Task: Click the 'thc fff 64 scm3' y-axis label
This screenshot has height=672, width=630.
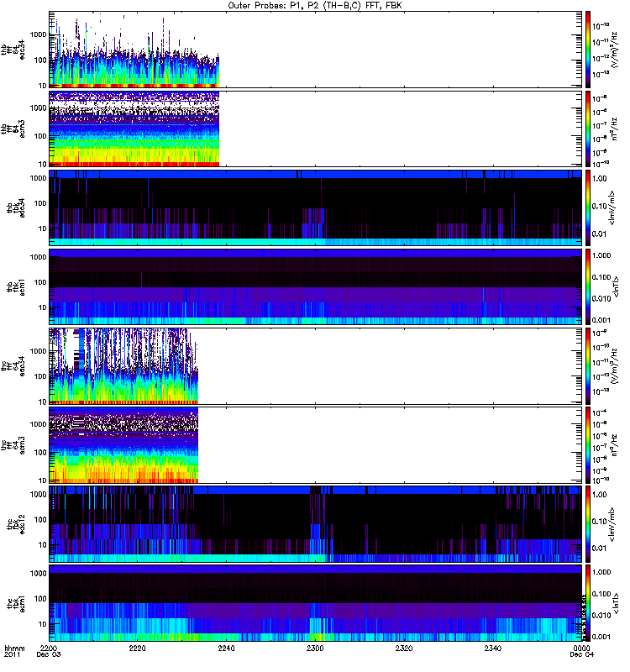Action: coord(13,446)
